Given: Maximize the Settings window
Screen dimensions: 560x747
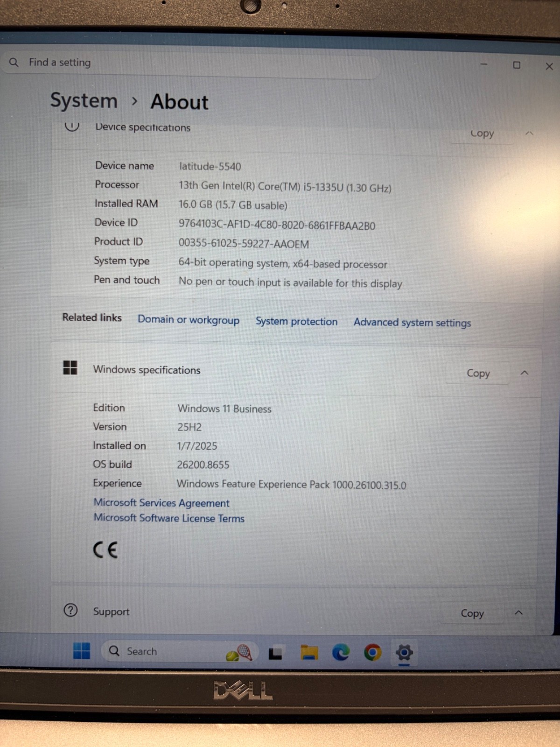Looking at the screenshot, I should (517, 65).
